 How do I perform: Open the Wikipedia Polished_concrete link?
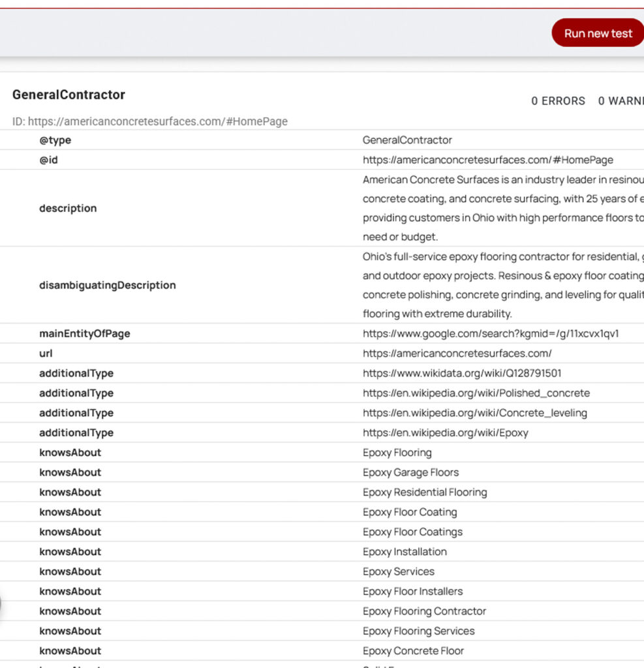[x=476, y=393]
